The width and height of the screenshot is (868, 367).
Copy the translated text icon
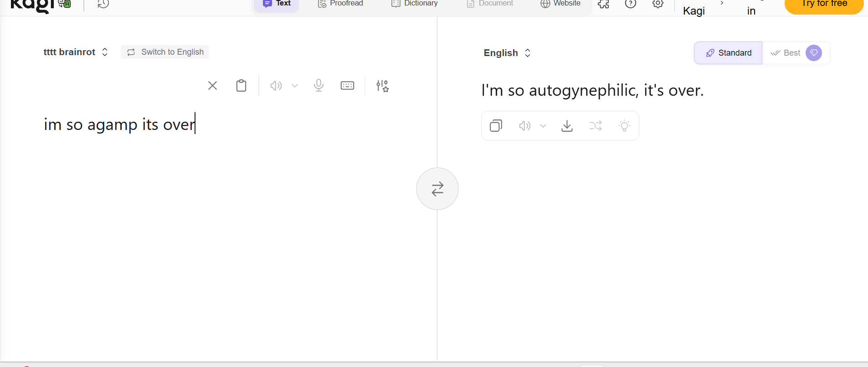tap(496, 125)
